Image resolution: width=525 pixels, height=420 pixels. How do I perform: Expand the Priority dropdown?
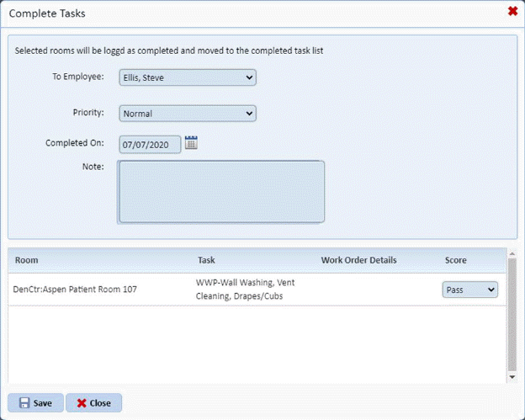click(187, 113)
